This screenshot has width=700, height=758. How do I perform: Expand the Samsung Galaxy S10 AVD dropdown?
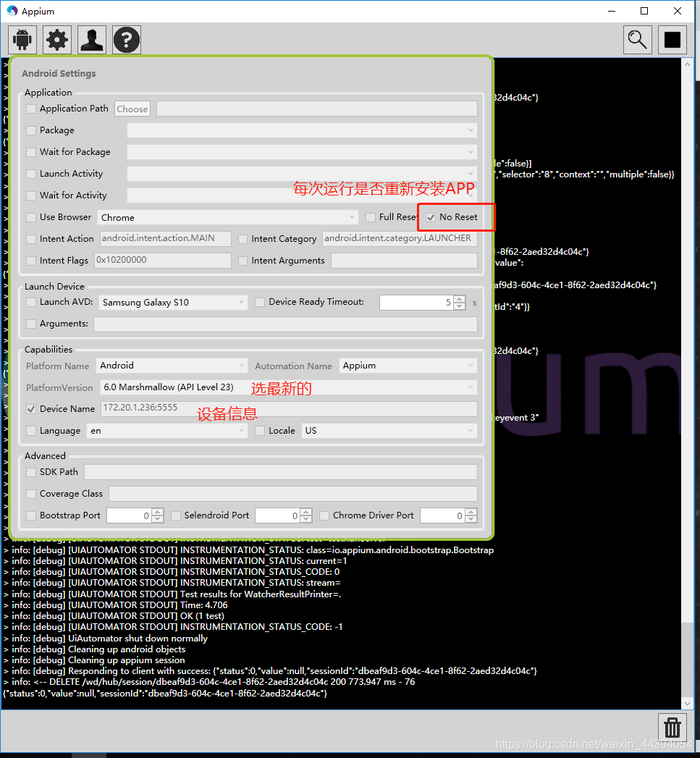[x=173, y=303]
